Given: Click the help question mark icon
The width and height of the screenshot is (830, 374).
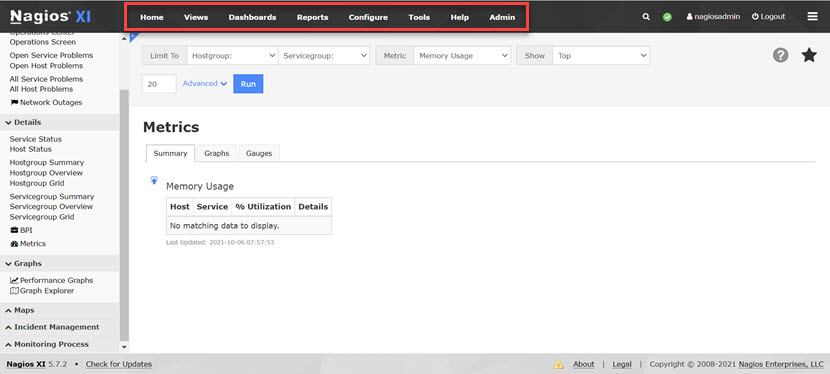Looking at the screenshot, I should [x=780, y=55].
